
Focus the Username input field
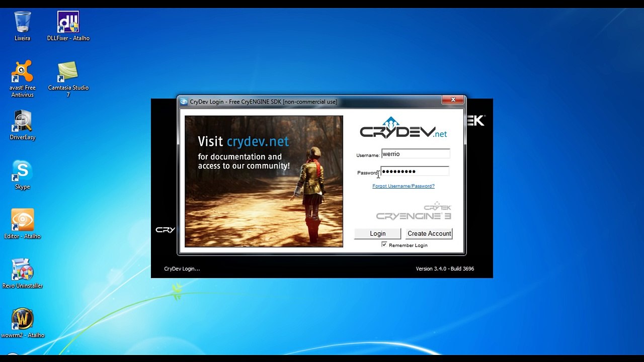click(x=415, y=154)
